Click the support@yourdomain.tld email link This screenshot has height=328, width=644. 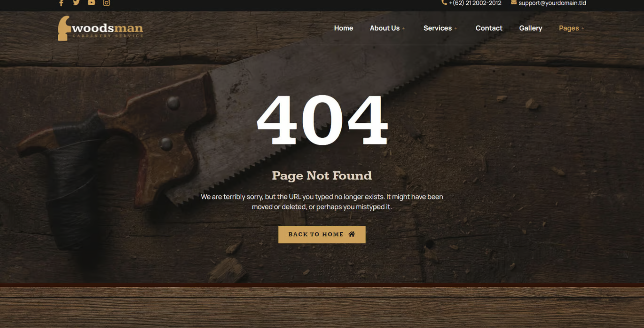click(x=552, y=3)
